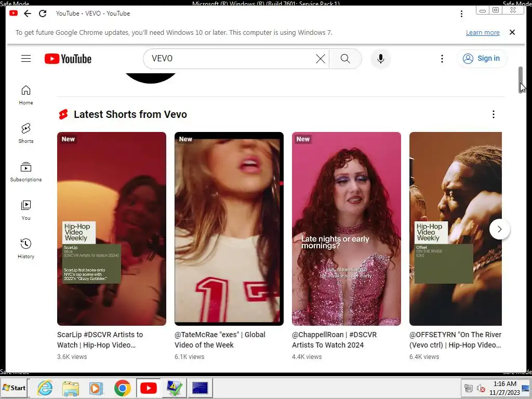Click the page vertical scrollbar thumb
Image resolution: width=532 pixels, height=399 pixels.
coord(520,79)
